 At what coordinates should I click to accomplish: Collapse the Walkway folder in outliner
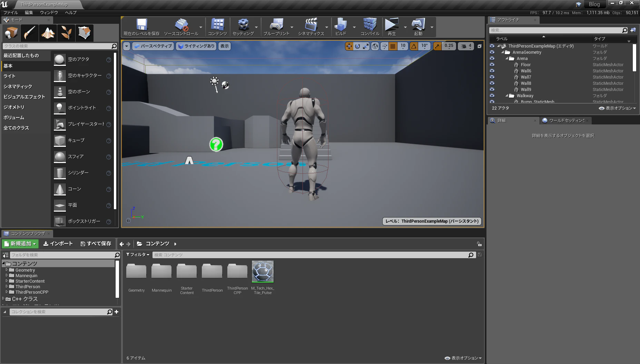(x=507, y=95)
